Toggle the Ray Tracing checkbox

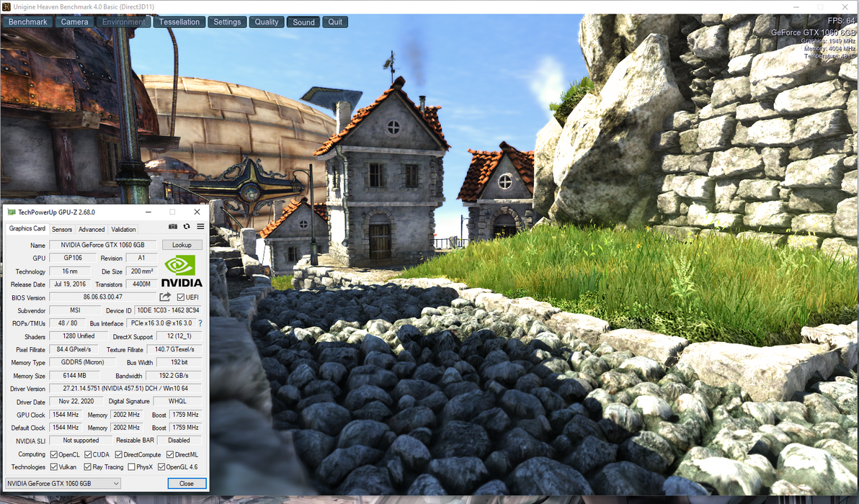[88, 467]
